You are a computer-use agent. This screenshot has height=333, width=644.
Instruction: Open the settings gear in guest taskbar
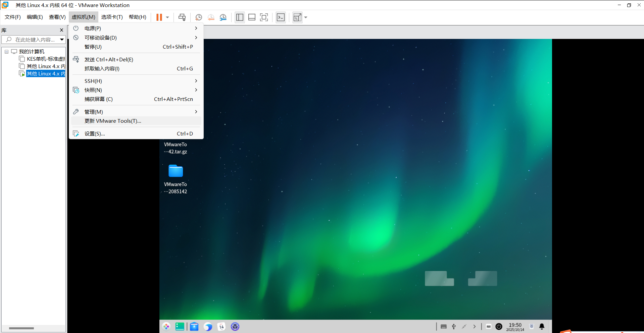click(x=235, y=326)
